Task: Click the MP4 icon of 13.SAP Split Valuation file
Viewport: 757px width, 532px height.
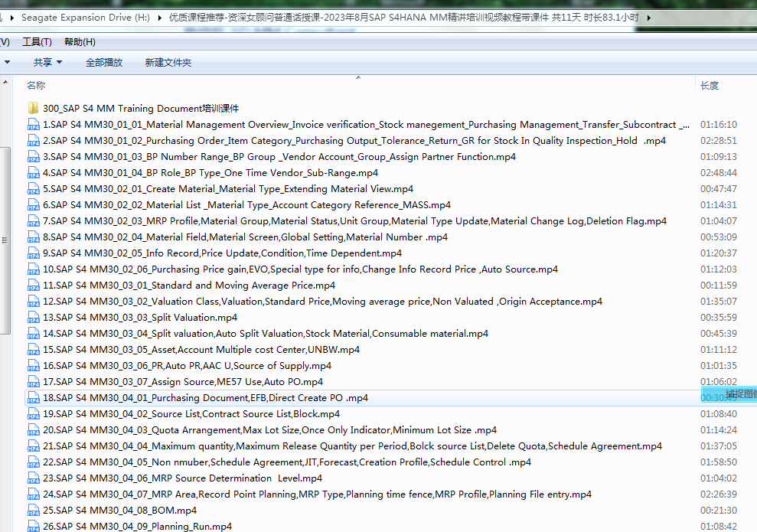Action: pyautogui.click(x=33, y=318)
